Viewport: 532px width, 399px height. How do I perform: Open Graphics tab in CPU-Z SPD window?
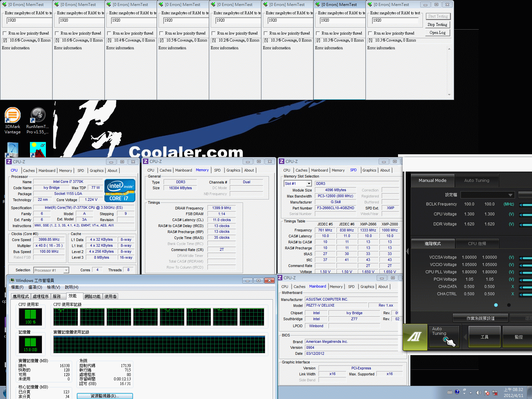pyautogui.click(x=369, y=170)
